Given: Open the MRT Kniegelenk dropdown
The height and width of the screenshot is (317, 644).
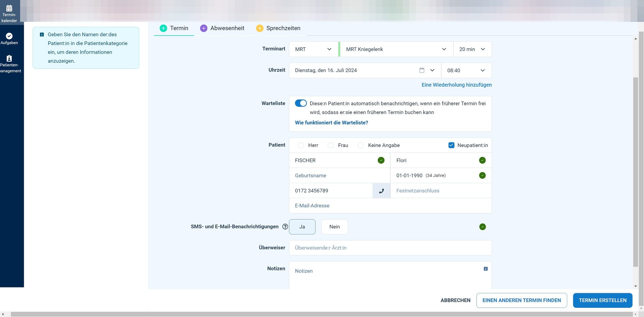Looking at the screenshot, I should [x=396, y=49].
